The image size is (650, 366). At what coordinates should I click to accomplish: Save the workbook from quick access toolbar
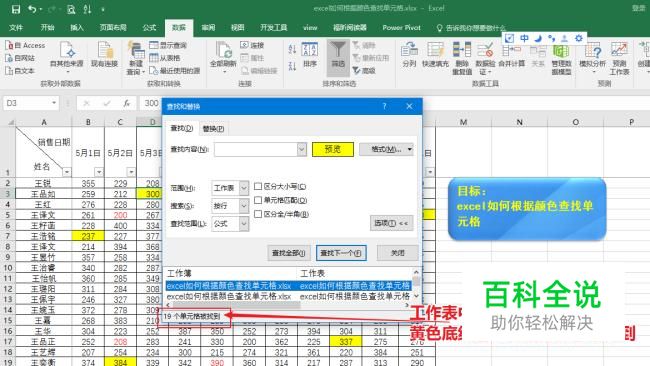pos(15,9)
